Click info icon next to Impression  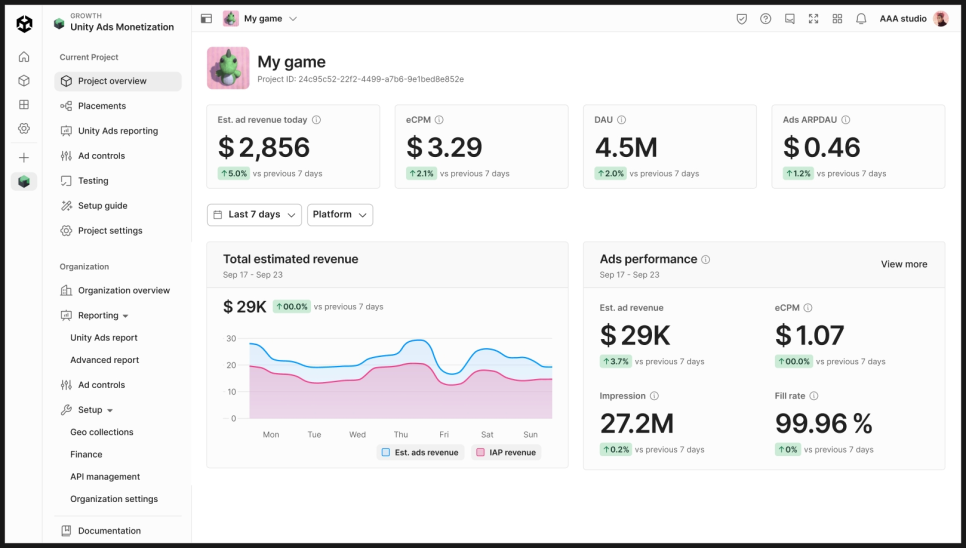click(654, 396)
